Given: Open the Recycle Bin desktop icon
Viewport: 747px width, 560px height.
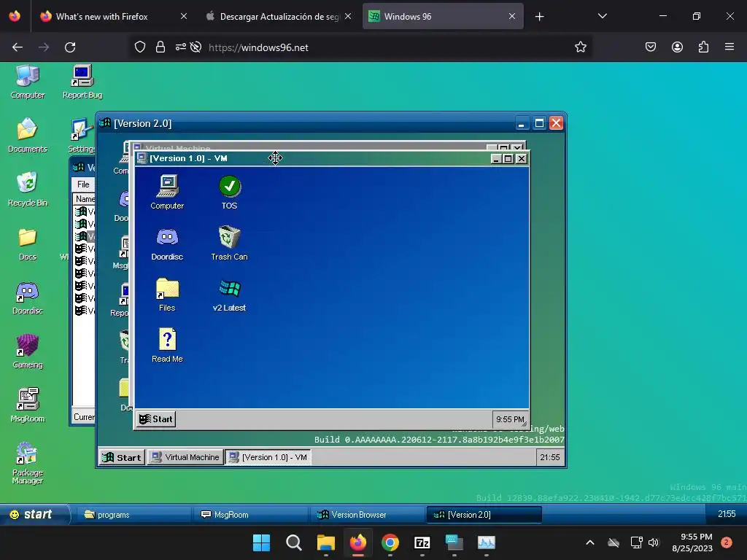Looking at the screenshot, I should coord(28,189).
